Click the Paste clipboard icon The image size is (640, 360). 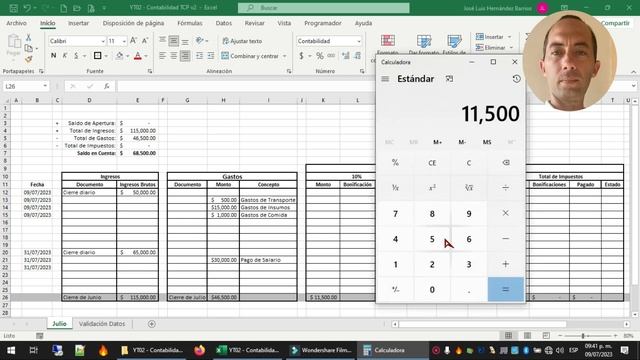(x=14, y=42)
